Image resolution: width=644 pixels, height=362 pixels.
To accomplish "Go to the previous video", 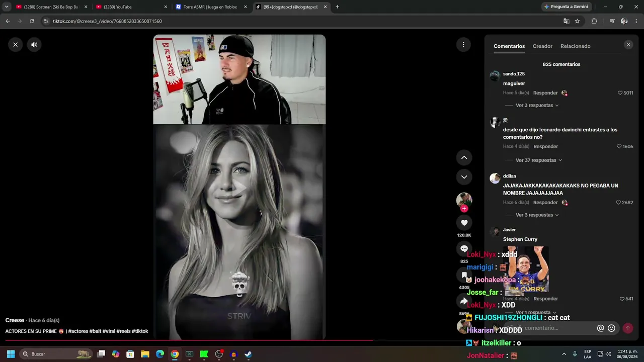I will [x=464, y=157].
